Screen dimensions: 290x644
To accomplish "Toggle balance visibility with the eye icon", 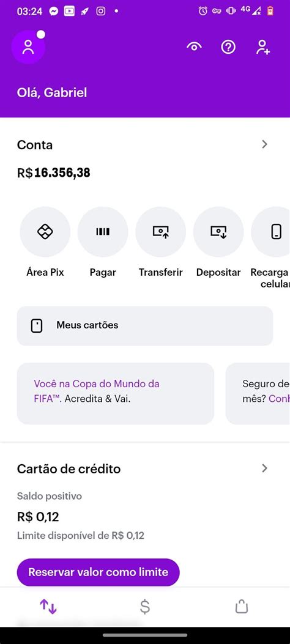I will click(194, 47).
